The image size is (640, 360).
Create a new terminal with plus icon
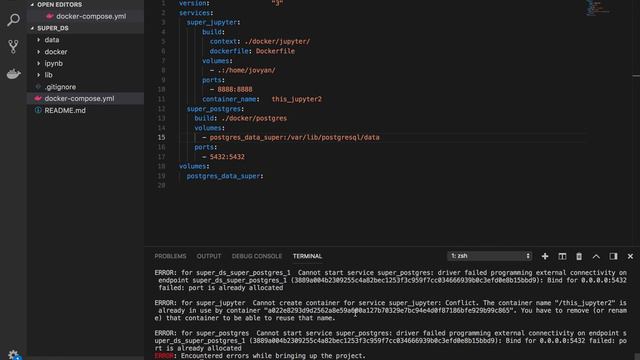545,256
